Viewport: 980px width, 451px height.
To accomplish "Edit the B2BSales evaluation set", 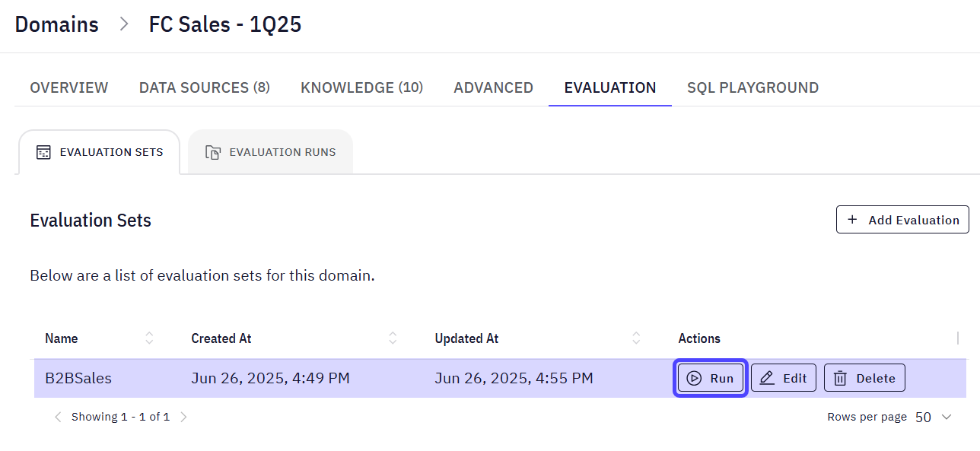I will (x=784, y=378).
